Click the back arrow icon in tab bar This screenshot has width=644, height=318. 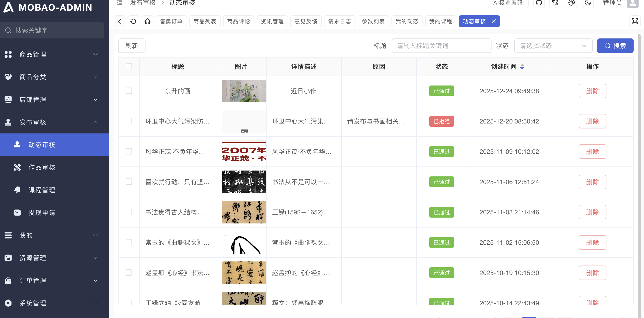(x=119, y=21)
